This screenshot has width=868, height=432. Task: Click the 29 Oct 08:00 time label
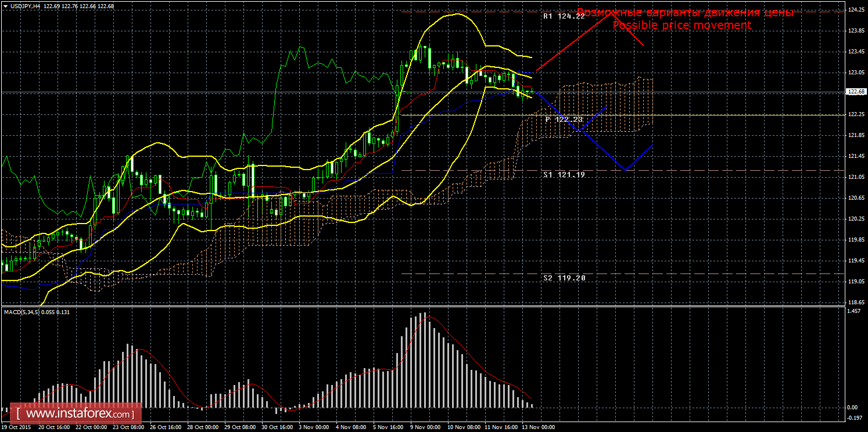239,427
